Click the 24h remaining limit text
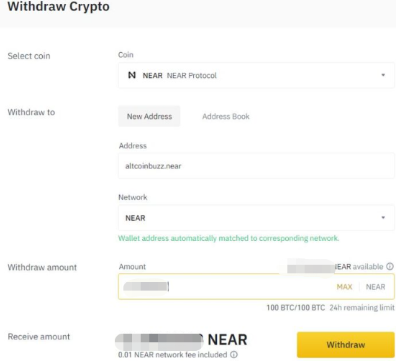 362,308
